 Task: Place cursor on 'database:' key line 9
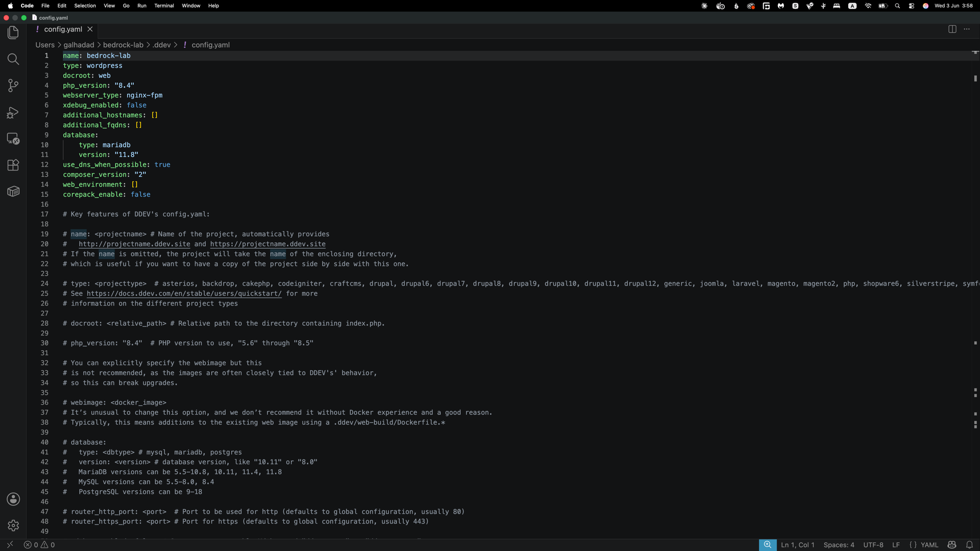[80, 135]
